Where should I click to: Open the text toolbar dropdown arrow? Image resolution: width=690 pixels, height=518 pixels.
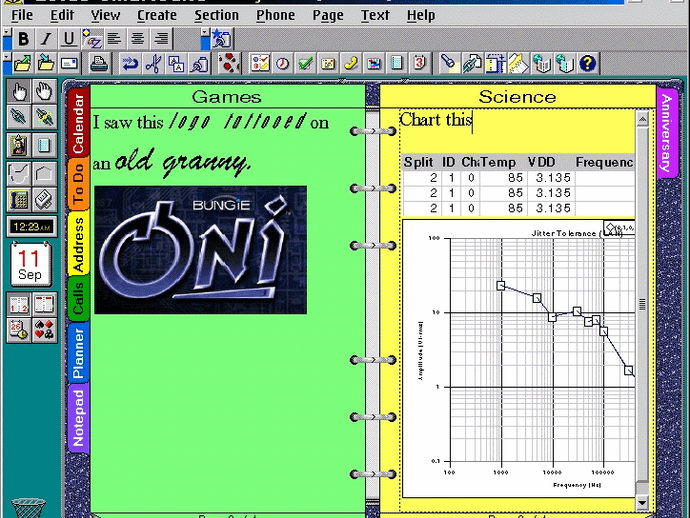6,33
